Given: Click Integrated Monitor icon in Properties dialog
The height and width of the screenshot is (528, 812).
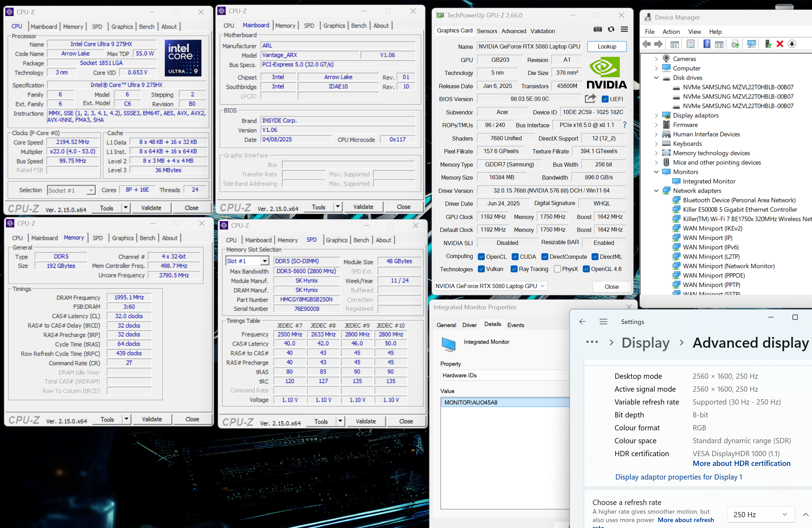Looking at the screenshot, I should pos(448,344).
